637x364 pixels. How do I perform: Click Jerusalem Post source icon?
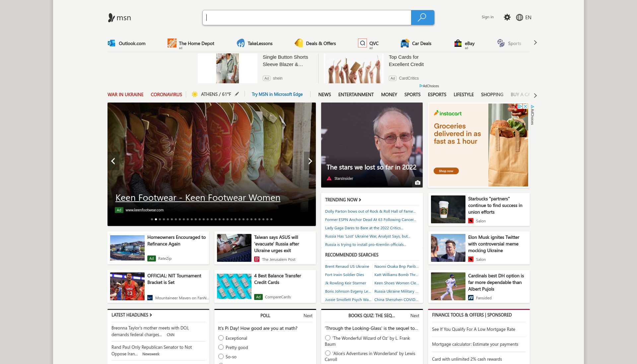(257, 259)
